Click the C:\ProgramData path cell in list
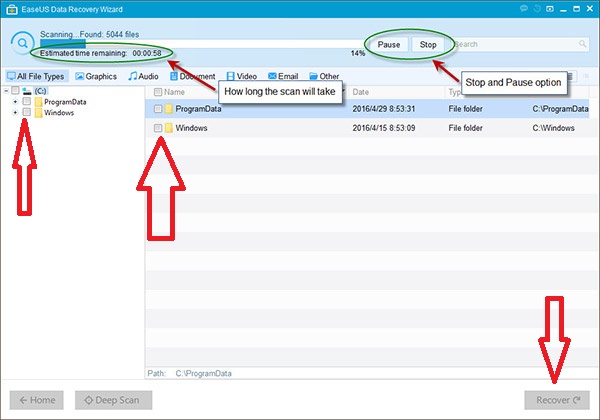 [x=560, y=109]
